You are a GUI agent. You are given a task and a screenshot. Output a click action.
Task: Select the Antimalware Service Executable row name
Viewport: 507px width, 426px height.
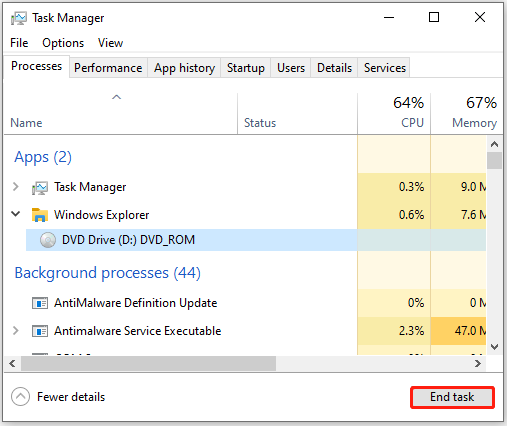pyautogui.click(x=137, y=331)
